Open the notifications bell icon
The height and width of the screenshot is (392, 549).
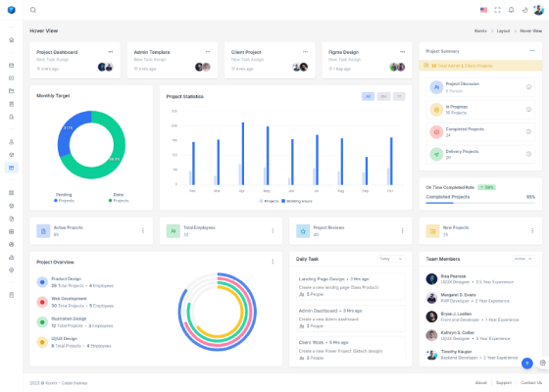point(511,10)
